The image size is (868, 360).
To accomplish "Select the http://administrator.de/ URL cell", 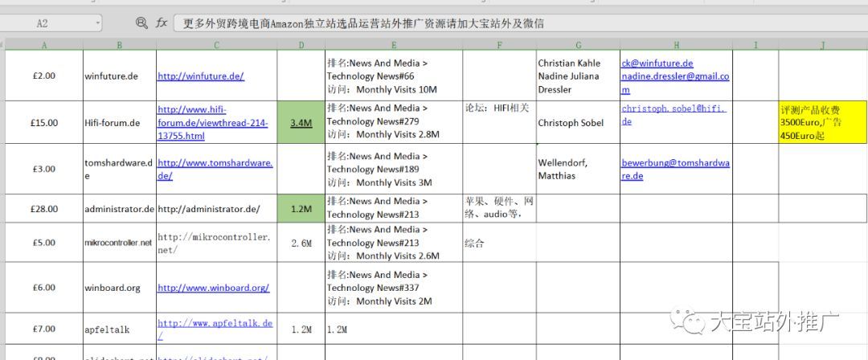I will (x=216, y=209).
